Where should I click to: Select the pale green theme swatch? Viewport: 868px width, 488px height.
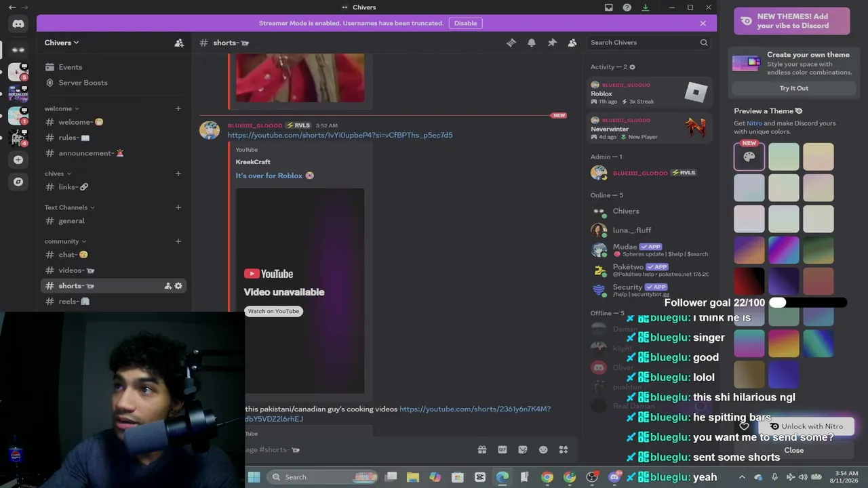[784, 157]
